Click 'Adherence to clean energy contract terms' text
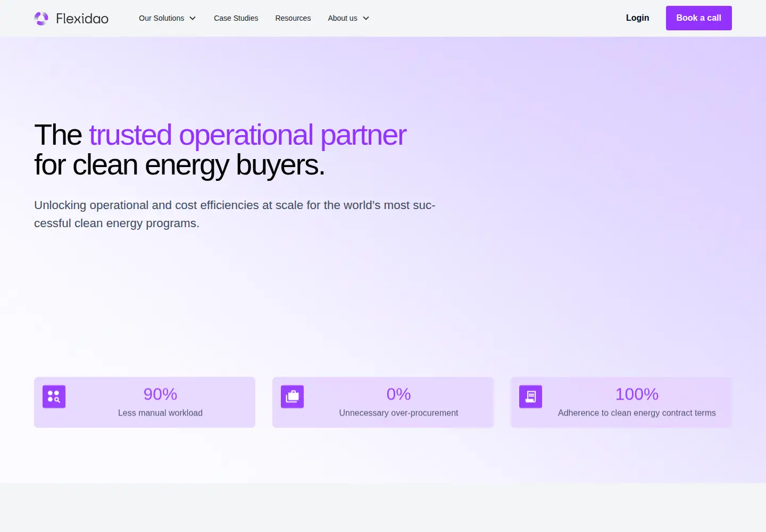Image resolution: width=766 pixels, height=532 pixels. coord(637,413)
